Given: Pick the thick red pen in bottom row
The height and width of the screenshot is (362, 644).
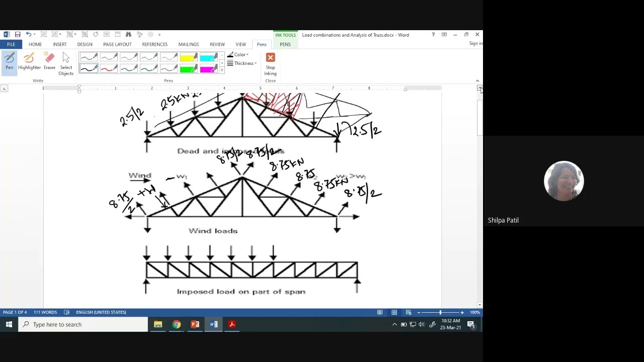Looking at the screenshot, I should [x=109, y=68].
